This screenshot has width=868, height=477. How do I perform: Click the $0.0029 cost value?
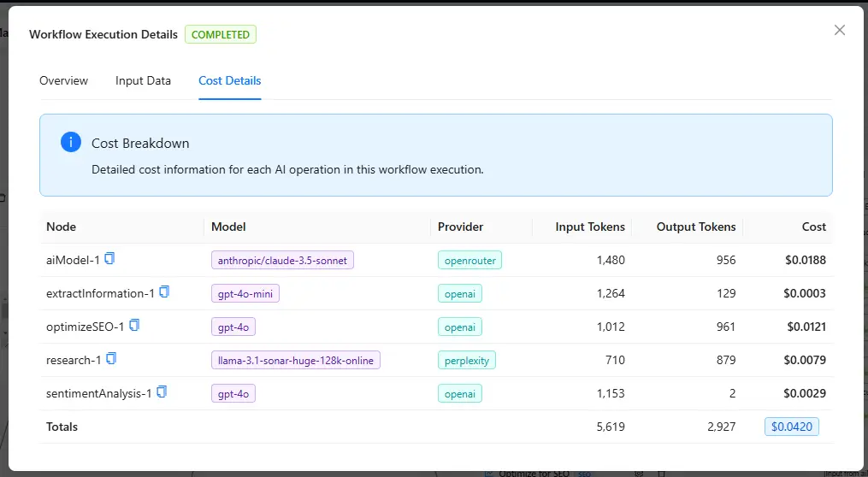coord(805,393)
